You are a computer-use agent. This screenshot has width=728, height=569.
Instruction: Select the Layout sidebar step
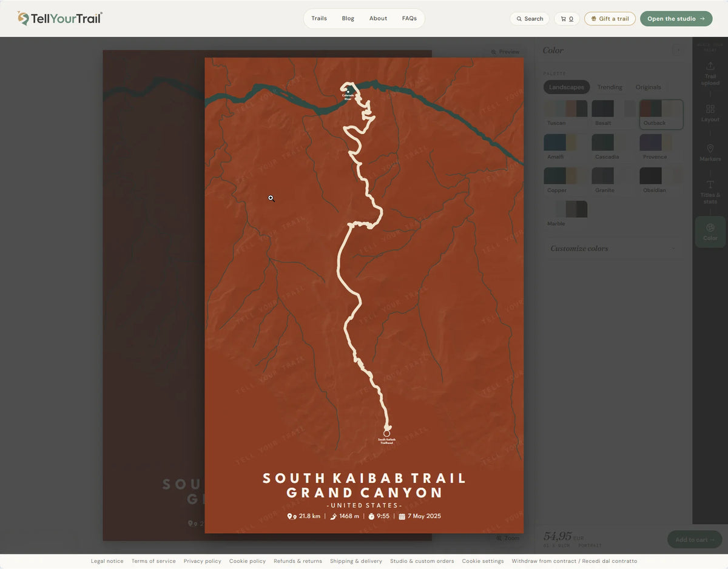coord(710,113)
